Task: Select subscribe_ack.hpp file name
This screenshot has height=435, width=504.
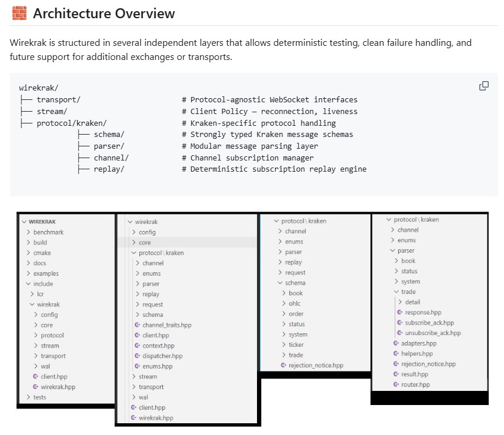Action: click(429, 323)
